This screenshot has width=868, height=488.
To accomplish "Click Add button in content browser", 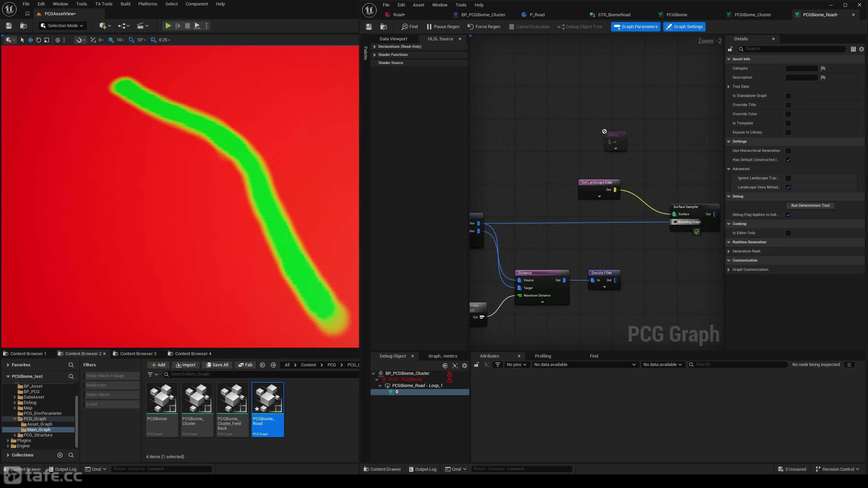I will click(x=158, y=365).
